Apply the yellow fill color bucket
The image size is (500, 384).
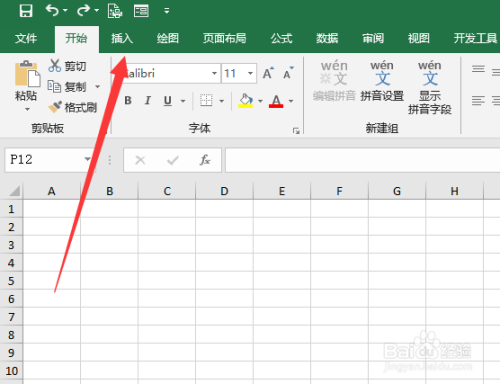[246, 100]
